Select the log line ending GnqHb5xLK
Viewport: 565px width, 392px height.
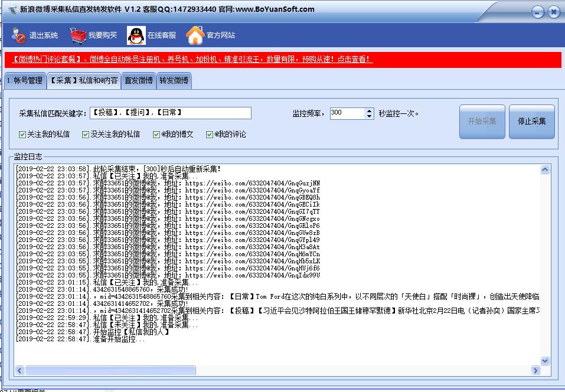click(168, 261)
